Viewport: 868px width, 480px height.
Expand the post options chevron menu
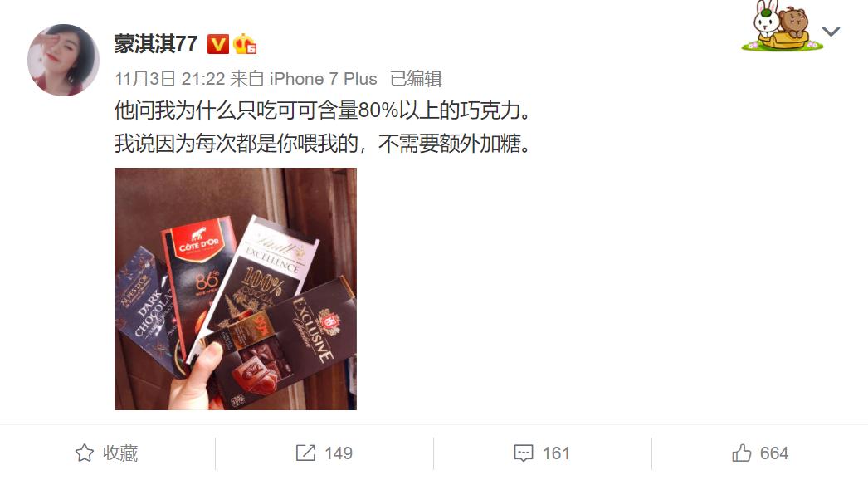pos(831,32)
